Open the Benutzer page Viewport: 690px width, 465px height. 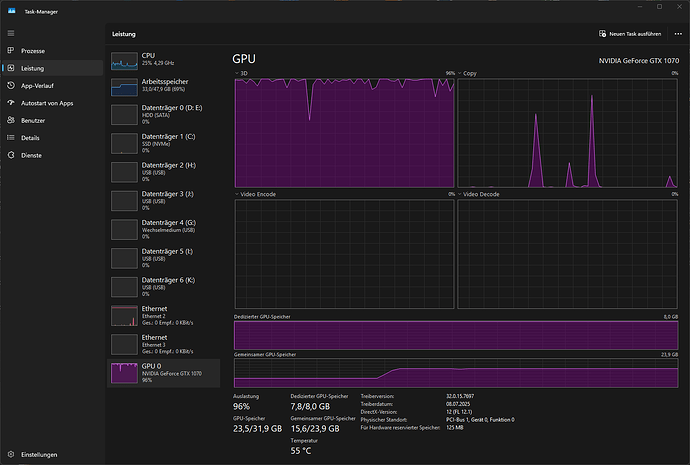[53, 120]
